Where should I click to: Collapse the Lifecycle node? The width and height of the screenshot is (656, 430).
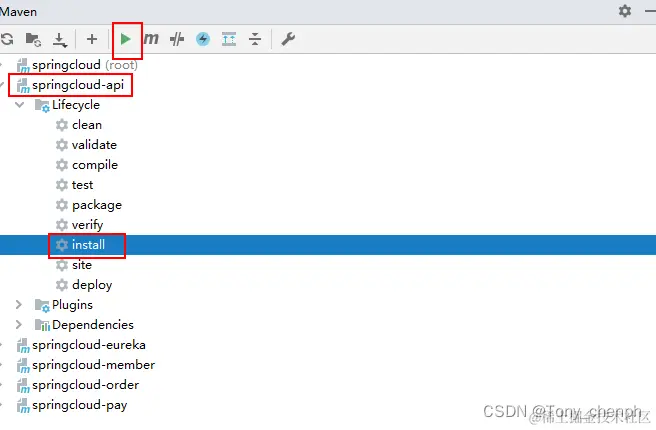click(x=19, y=105)
